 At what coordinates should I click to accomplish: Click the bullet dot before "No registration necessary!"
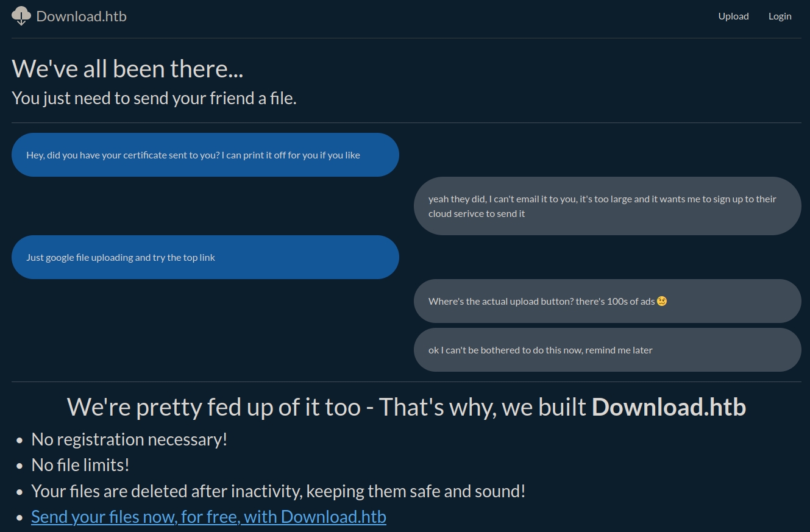(x=20, y=440)
